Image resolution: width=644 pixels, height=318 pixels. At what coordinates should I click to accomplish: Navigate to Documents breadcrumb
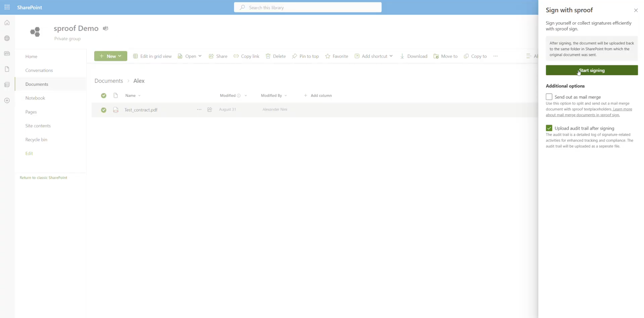click(x=109, y=81)
